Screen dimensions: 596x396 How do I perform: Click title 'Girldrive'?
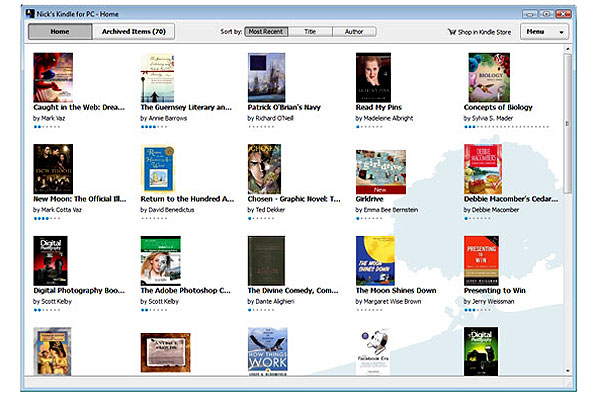(x=369, y=199)
